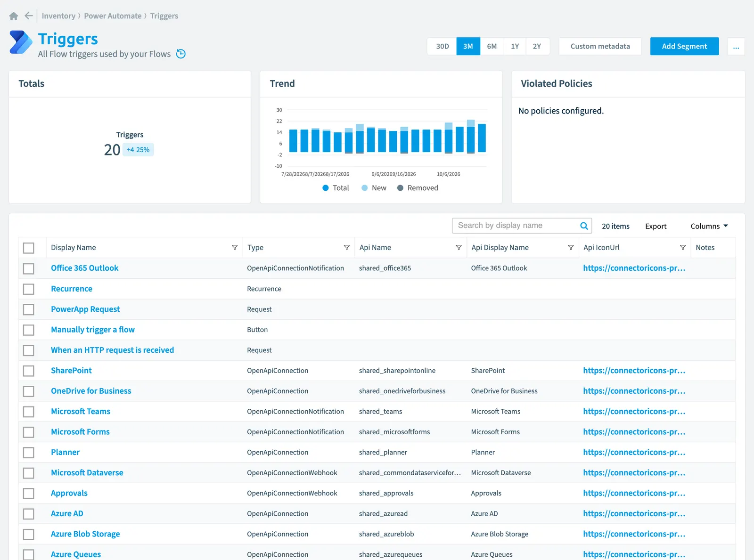Screen dimensions: 754x560
Task: Go back using the left arrow icon
Action: 29,16
